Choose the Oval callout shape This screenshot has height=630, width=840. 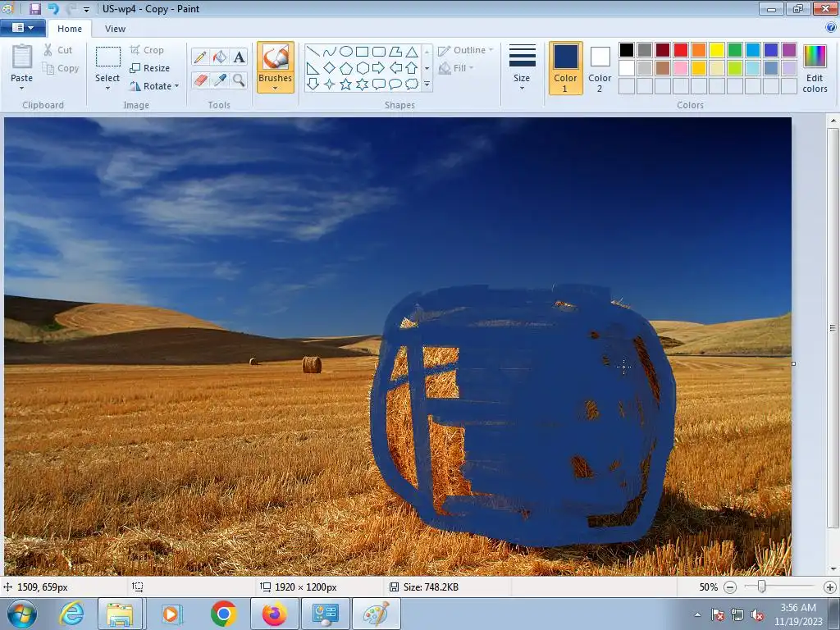pos(395,84)
